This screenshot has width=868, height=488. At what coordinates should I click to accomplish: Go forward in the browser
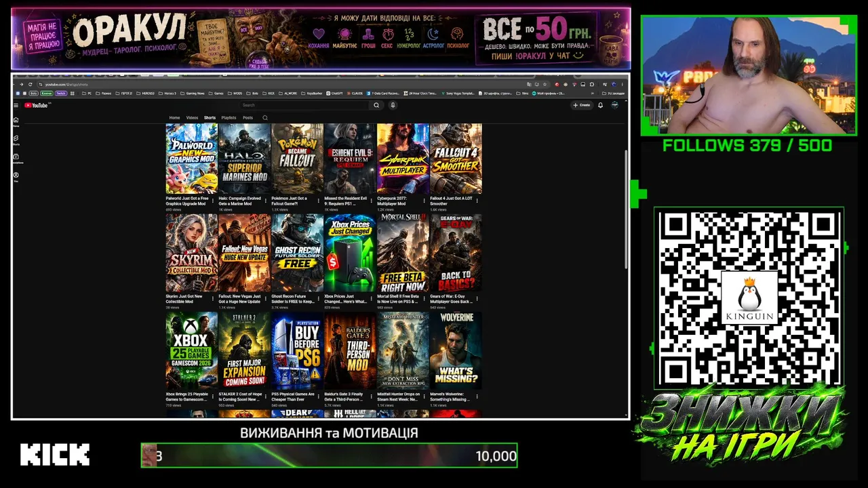(x=22, y=84)
